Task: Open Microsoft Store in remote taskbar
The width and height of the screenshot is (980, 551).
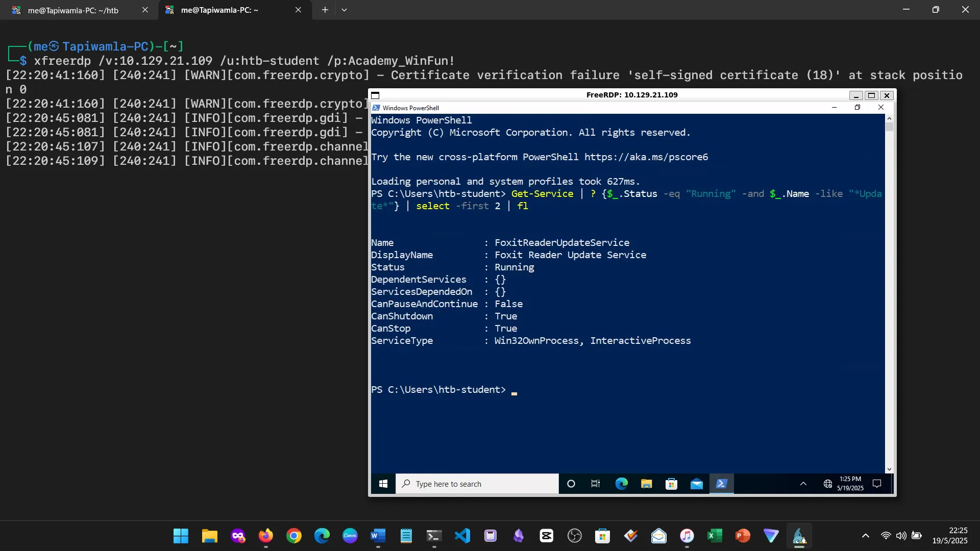Action: (x=671, y=484)
